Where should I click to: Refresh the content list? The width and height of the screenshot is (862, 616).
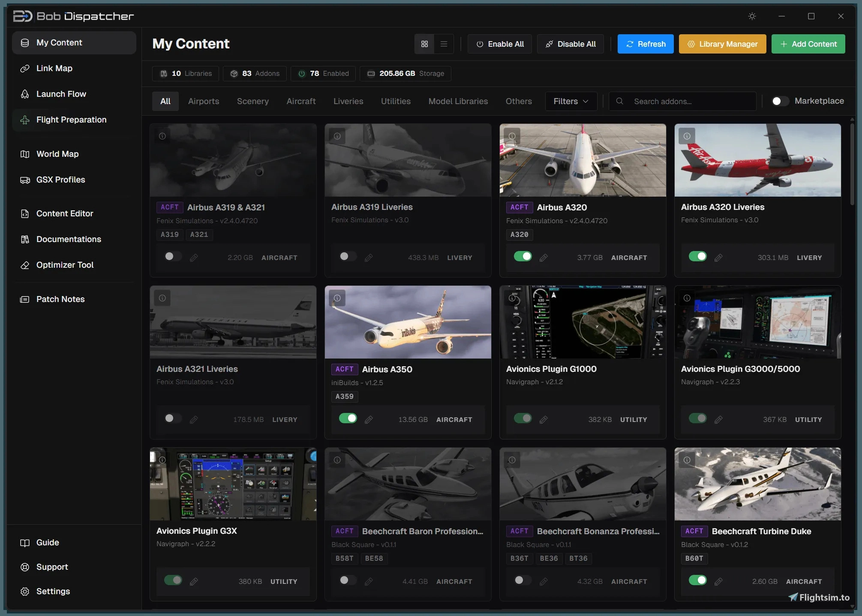coord(646,44)
